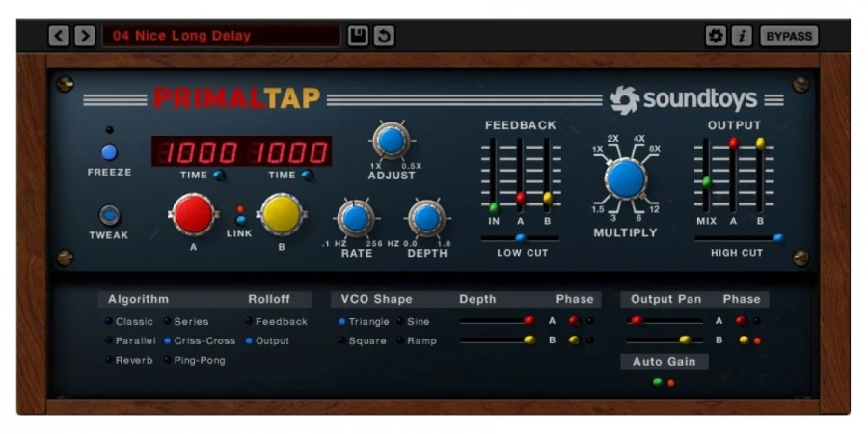Click the left TIME display reading 1000
This screenshot has width=868, height=434.
click(200, 151)
